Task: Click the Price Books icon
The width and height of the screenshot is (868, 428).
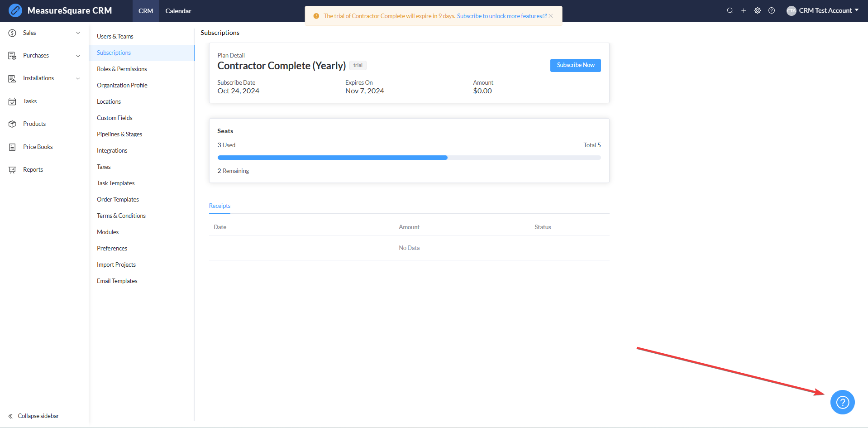Action: click(12, 147)
